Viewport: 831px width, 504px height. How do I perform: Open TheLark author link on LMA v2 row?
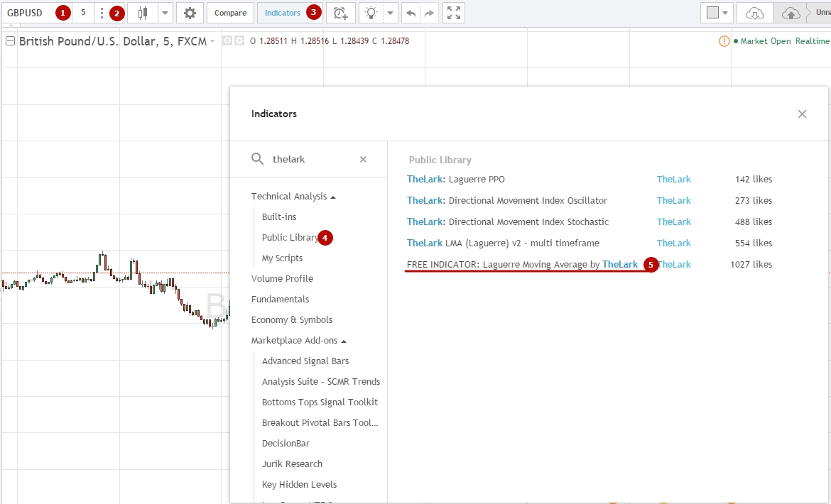pos(673,243)
